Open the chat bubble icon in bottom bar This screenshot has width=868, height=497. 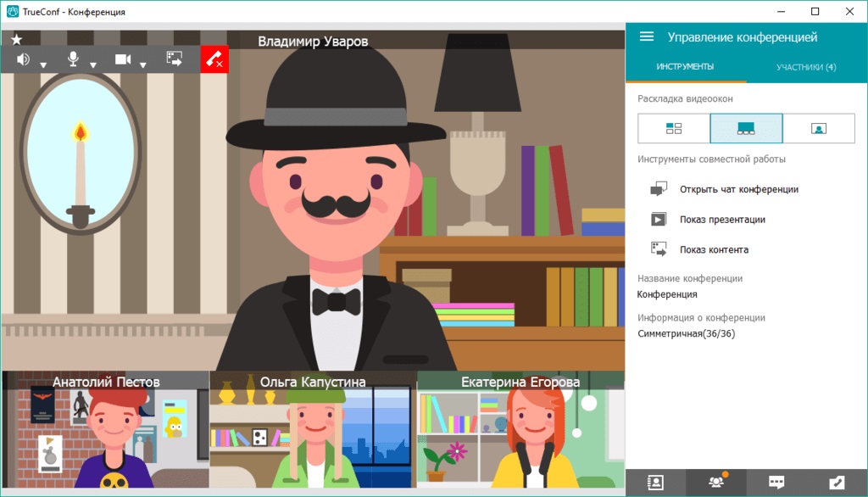point(776,482)
